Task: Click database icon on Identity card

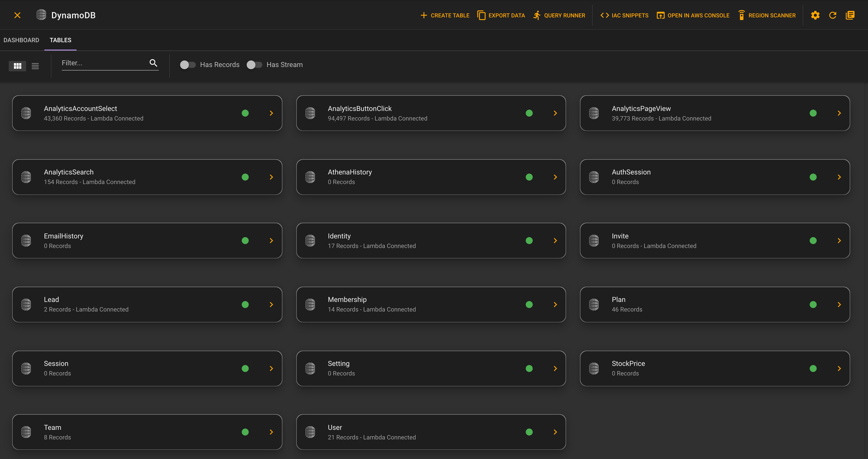Action: coord(310,241)
